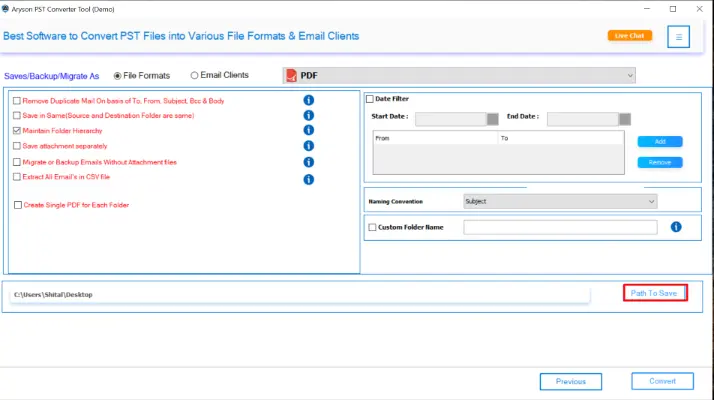Viewport: 714px width, 400px height.
Task: Enable Extract All Email's in CSV File
Action: pos(17,177)
